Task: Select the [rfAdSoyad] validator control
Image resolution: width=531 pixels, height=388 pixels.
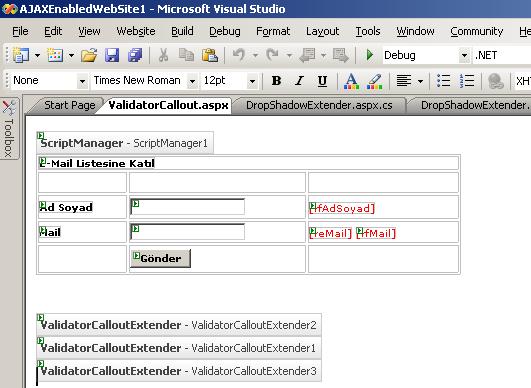Action: pos(342,208)
